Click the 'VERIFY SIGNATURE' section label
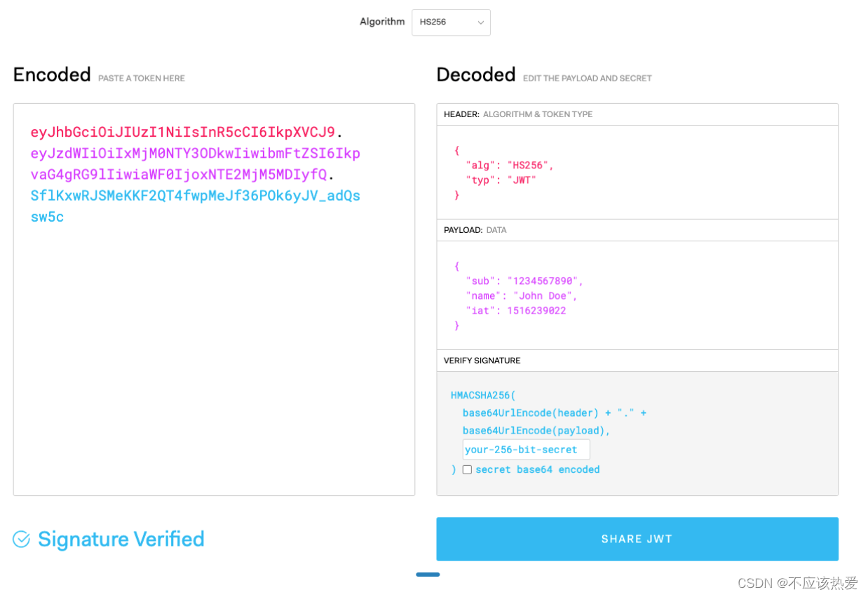868x597 pixels. tap(482, 361)
